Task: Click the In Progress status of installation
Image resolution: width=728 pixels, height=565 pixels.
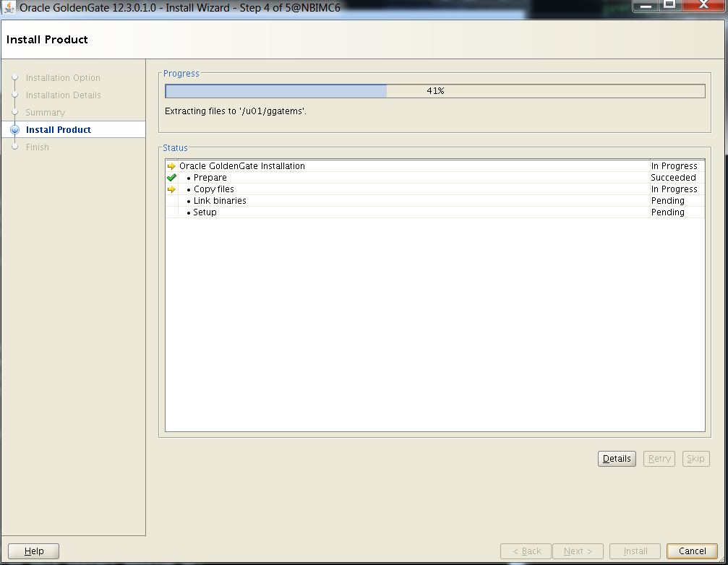Action: (673, 166)
